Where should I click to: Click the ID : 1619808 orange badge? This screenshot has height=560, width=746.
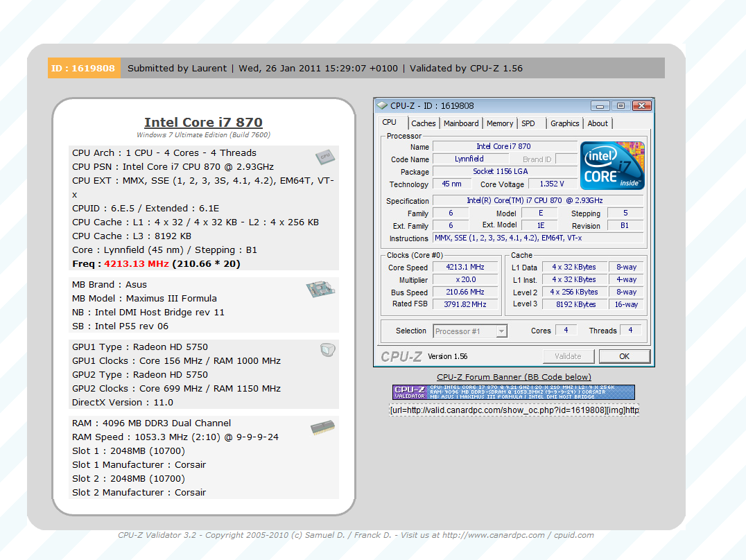[x=84, y=68]
